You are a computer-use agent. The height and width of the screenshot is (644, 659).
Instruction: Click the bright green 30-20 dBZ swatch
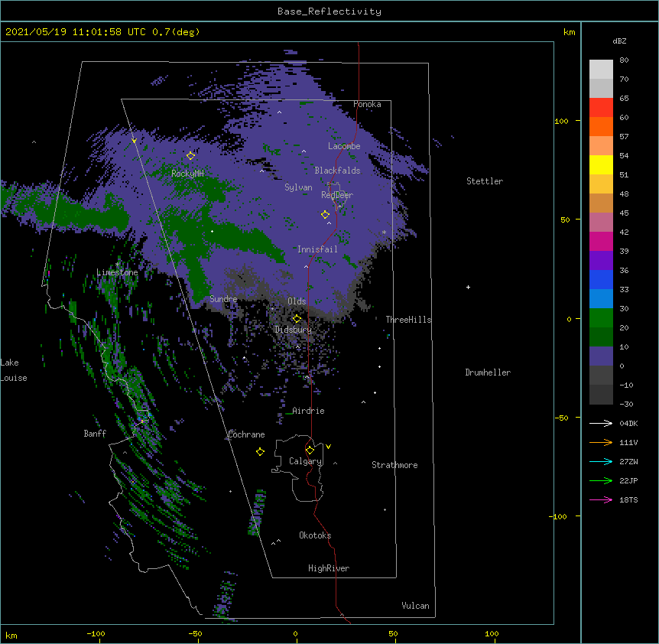click(601, 318)
